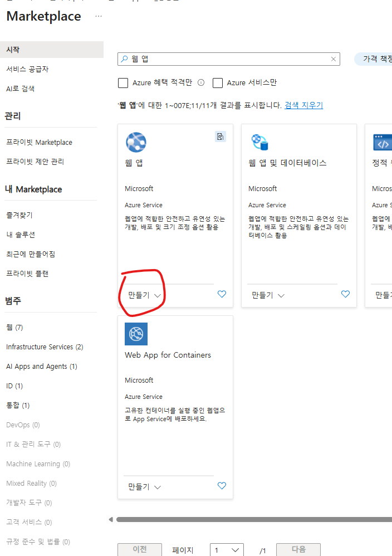The height and width of the screenshot is (556, 392).
Task: Clear the search box with X
Action: 333,59
